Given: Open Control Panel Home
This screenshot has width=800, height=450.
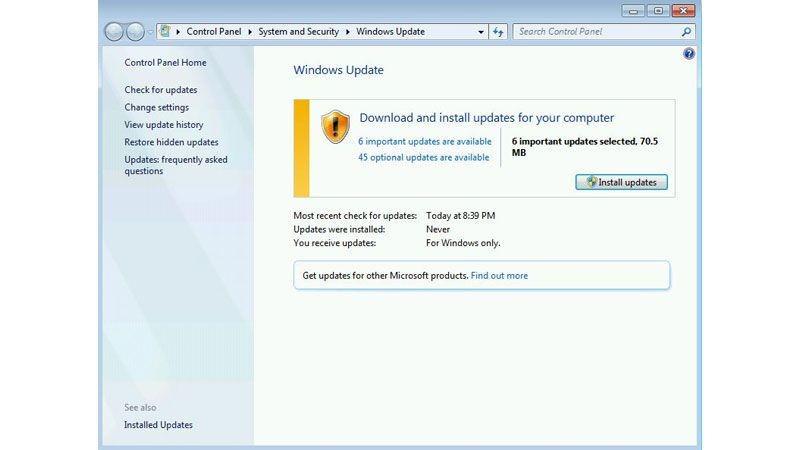Looking at the screenshot, I should tap(165, 63).
